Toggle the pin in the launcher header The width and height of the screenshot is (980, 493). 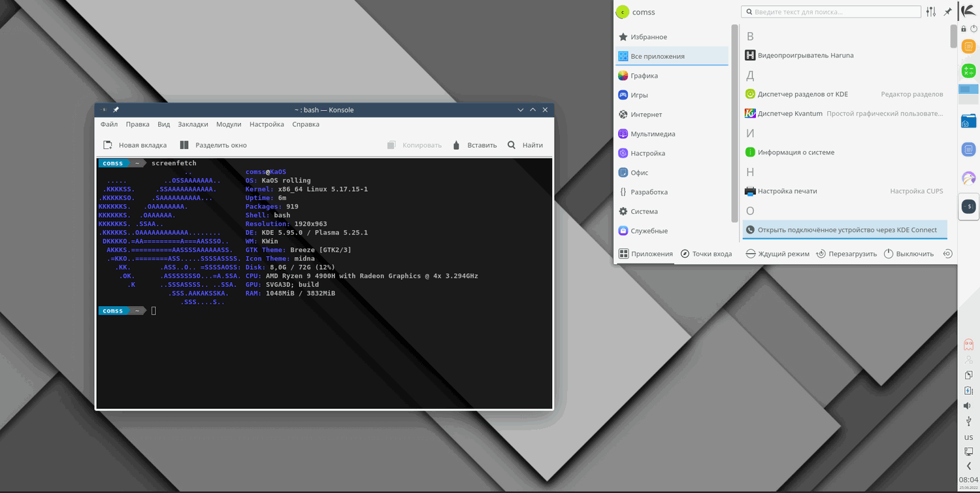click(x=948, y=12)
